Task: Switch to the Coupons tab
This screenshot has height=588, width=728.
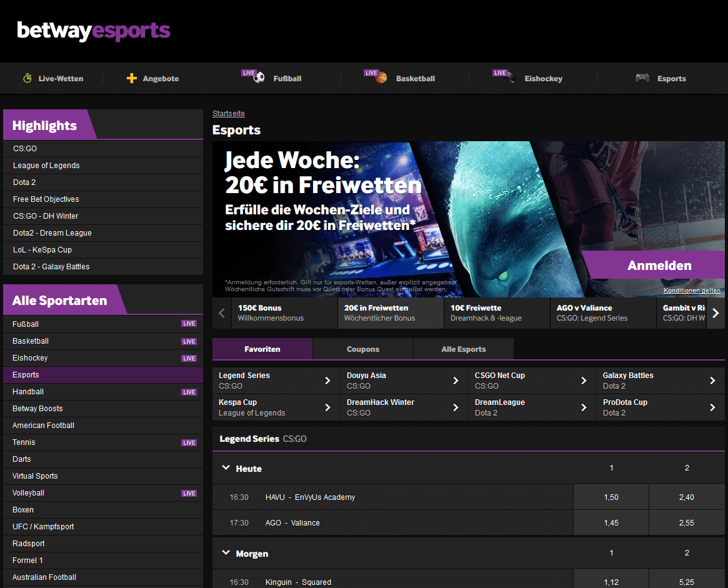Action: coord(363,349)
